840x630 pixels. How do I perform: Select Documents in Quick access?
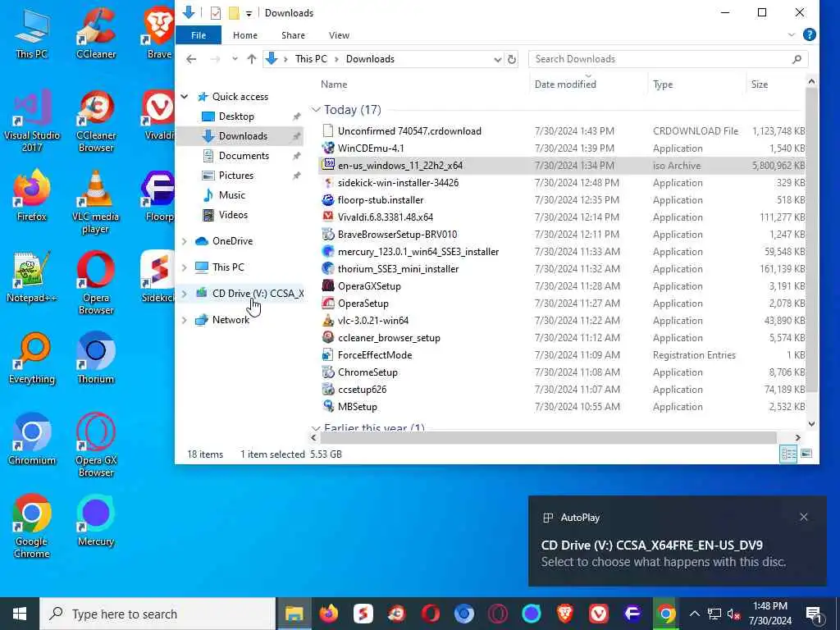click(244, 156)
